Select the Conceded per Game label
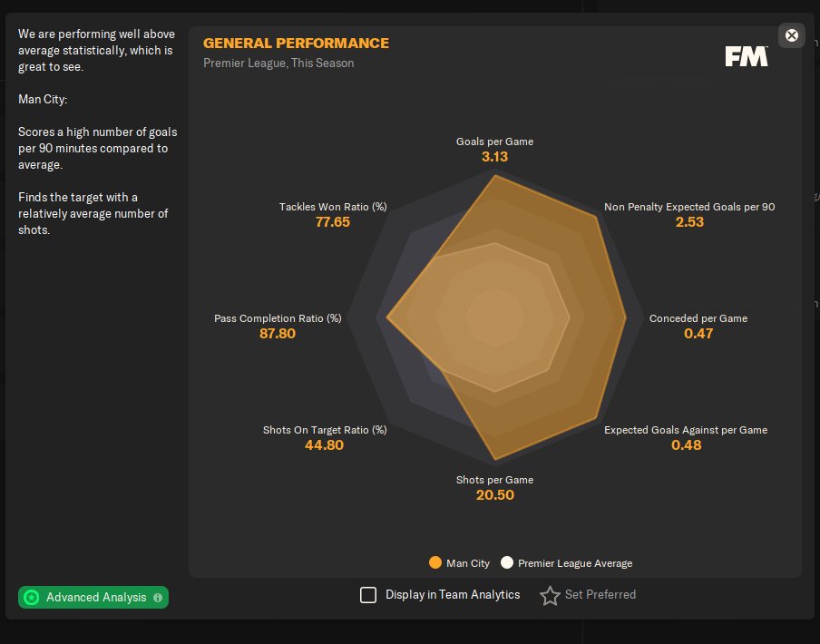This screenshot has width=820, height=644. point(698,318)
